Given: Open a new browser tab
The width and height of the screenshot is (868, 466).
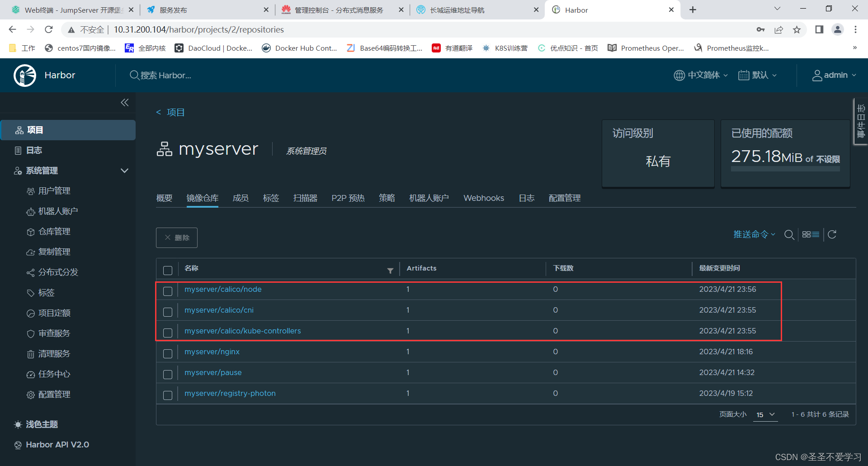Looking at the screenshot, I should [x=693, y=10].
